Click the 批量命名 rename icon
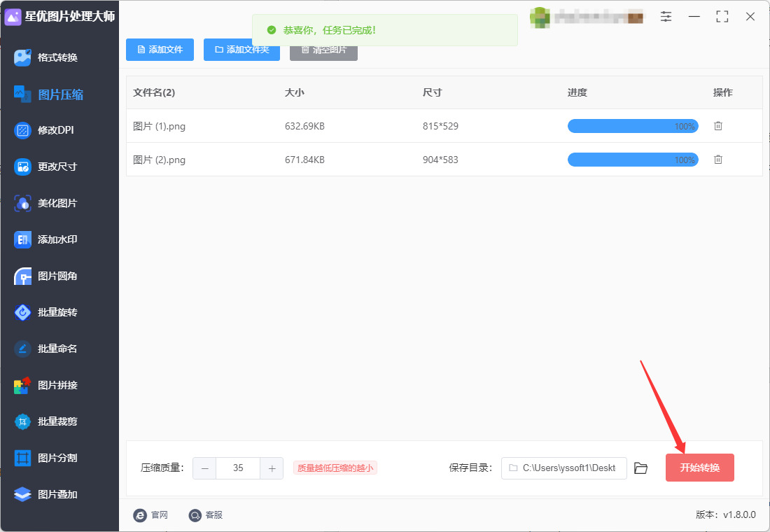 click(22, 349)
